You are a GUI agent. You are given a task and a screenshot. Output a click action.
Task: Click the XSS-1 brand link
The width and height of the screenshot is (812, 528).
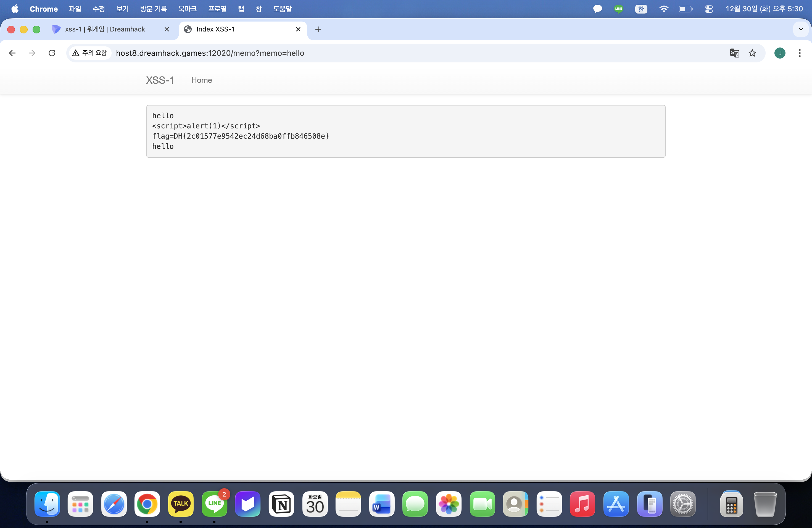[160, 80]
